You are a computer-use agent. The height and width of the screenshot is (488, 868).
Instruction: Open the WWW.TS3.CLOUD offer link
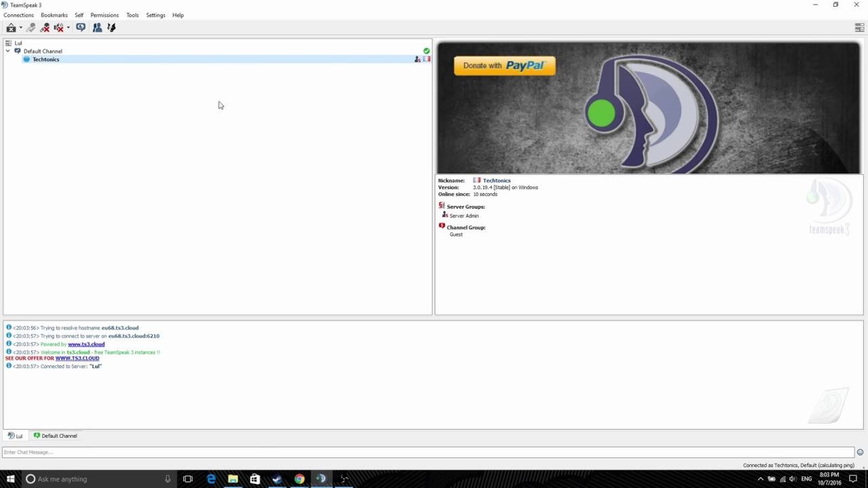77,358
